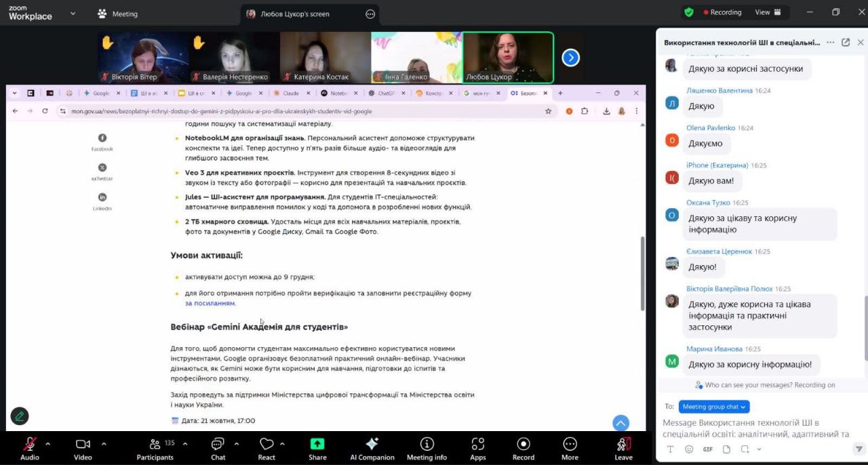
Task: Expand the audio options arrow
Action: tap(47, 444)
